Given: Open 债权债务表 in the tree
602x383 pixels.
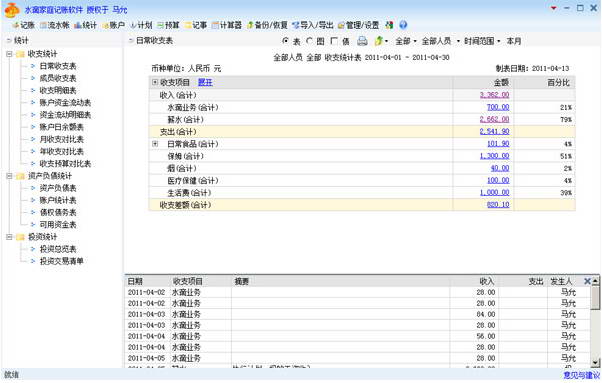Looking at the screenshot, I should click(58, 213).
